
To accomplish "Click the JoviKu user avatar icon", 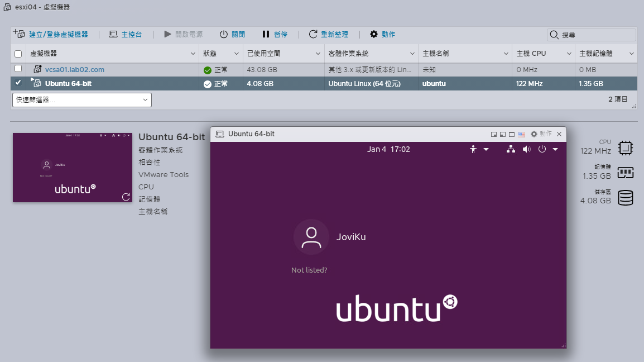I will (311, 237).
